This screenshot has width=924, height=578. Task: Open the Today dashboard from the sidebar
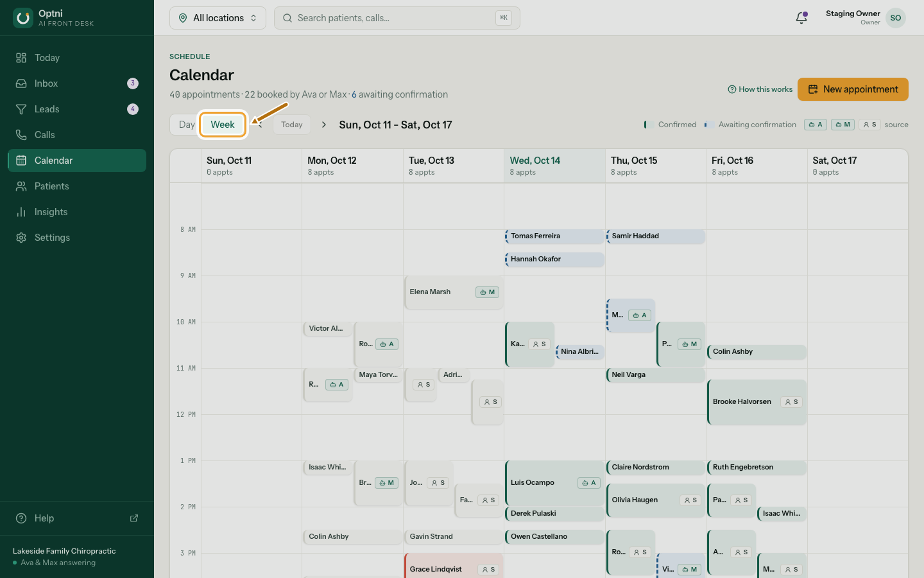pos(77,58)
